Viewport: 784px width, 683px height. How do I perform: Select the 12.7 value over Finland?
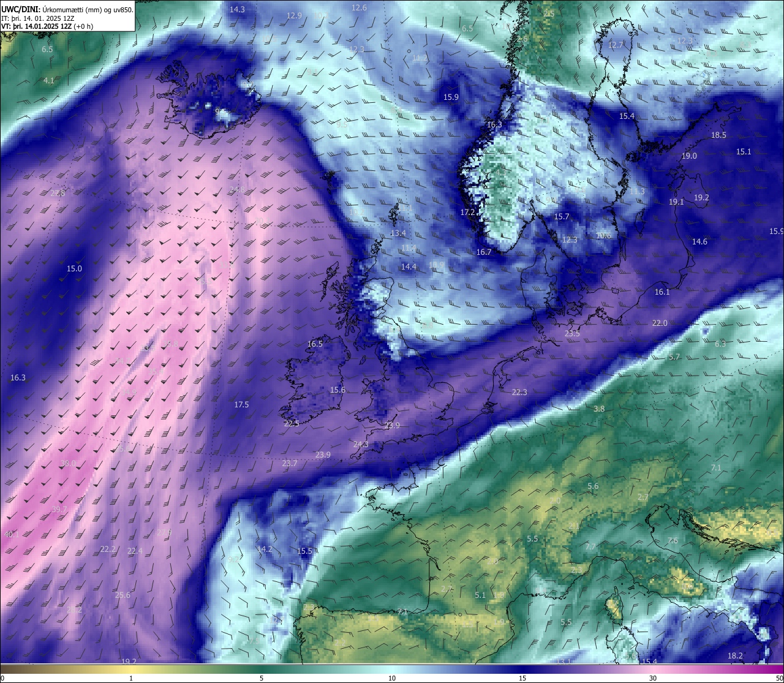click(x=615, y=45)
